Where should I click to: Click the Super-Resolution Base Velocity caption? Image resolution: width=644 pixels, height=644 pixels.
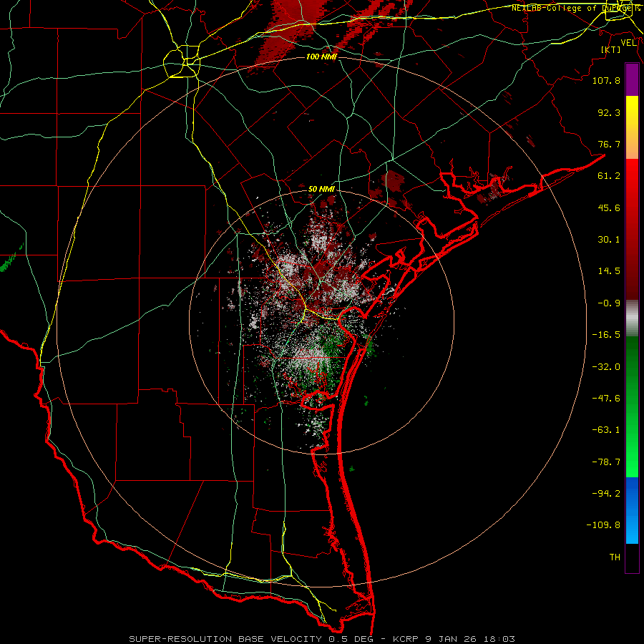pyautogui.click(x=321, y=639)
